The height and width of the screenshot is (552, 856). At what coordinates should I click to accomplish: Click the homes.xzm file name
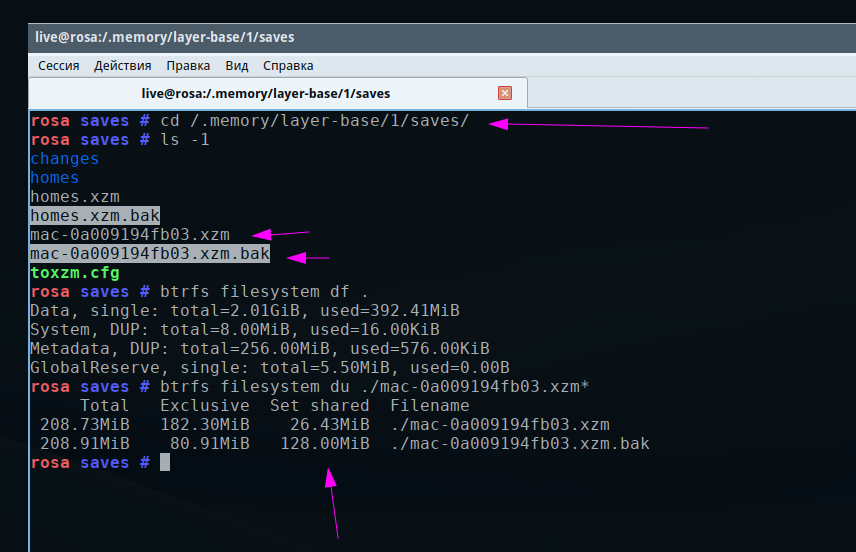point(75,197)
